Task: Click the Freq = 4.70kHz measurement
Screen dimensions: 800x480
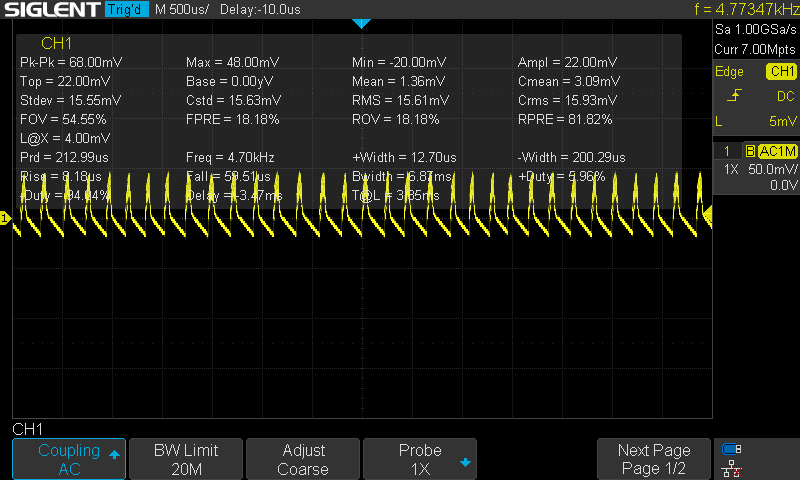Action: (x=230, y=157)
